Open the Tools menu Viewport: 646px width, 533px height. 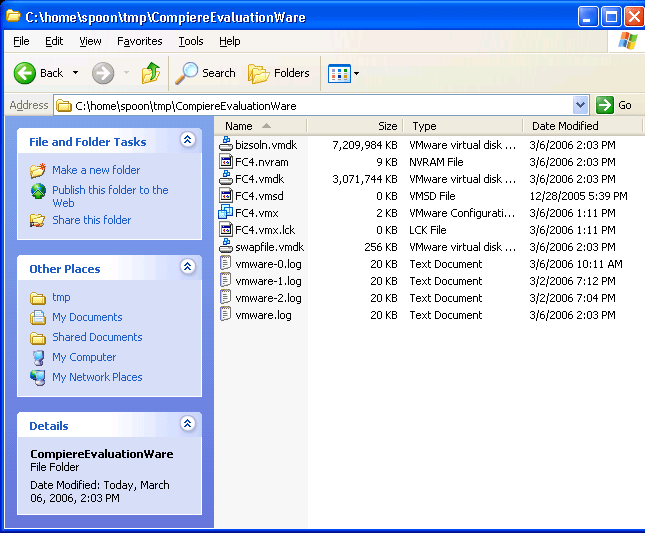pyautogui.click(x=190, y=41)
